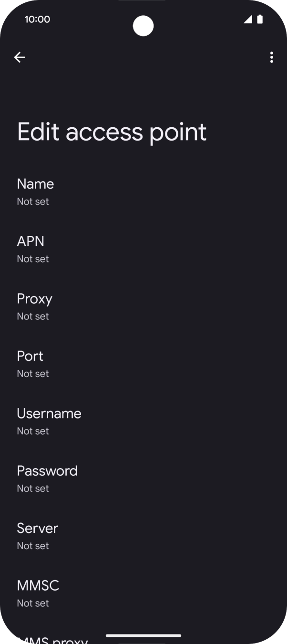Tap the camera cutout area
Screen dimensions: 287x644
point(143,26)
